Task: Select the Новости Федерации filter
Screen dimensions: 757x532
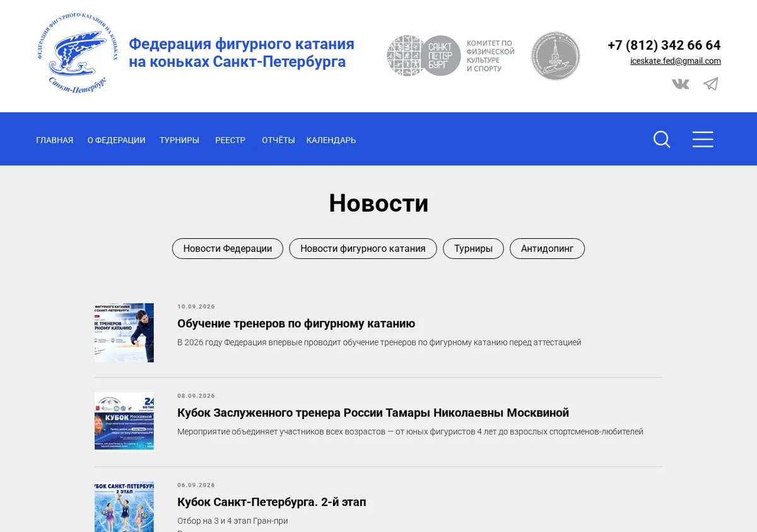Action: point(228,248)
